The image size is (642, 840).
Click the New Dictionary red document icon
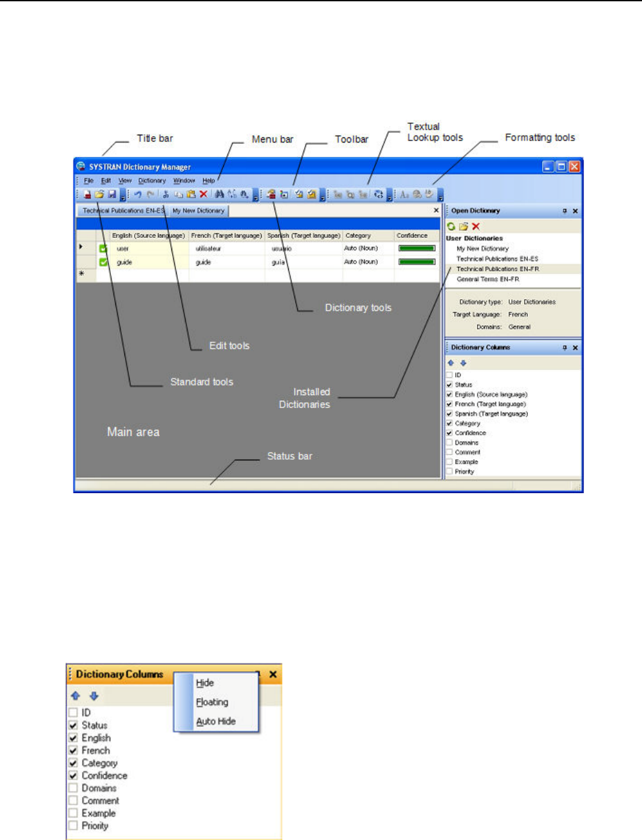click(x=87, y=194)
